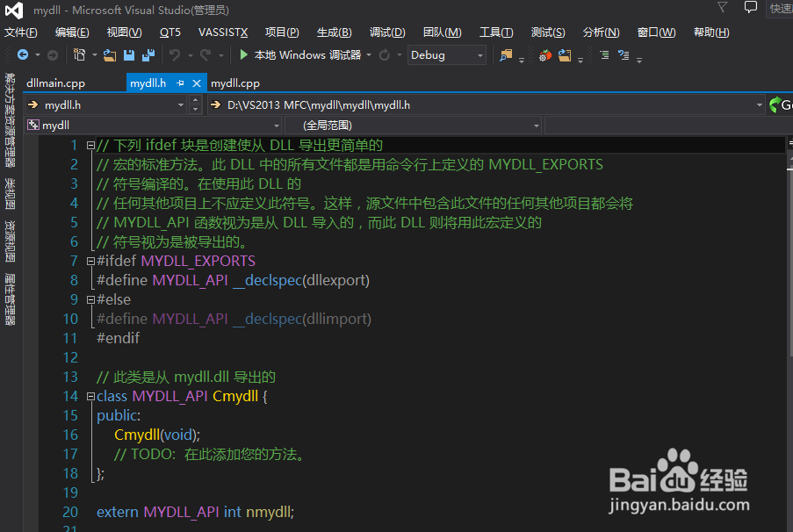Open the 类视图 side panel tab
The image size is (793, 532).
pyautogui.click(x=10, y=194)
